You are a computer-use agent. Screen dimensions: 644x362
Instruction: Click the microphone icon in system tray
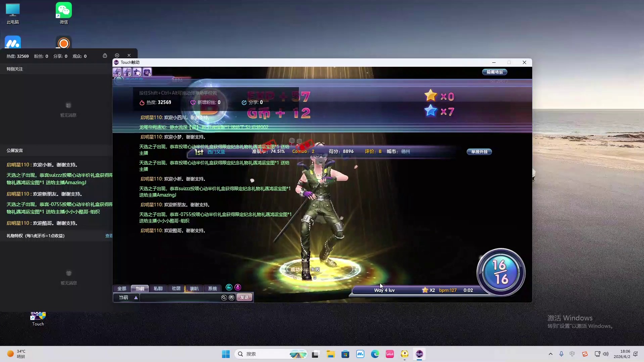click(x=561, y=354)
